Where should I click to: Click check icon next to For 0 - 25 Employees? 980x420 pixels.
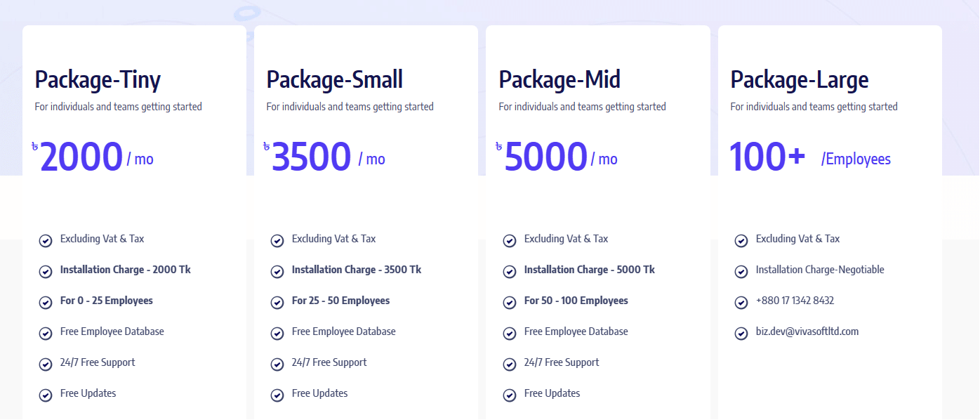(x=46, y=303)
